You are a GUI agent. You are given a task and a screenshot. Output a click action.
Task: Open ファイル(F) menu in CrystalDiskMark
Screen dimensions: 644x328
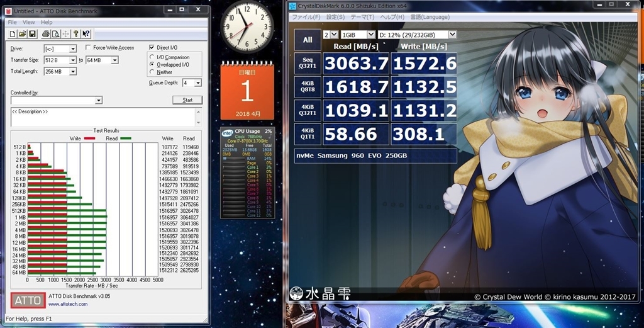[x=306, y=17]
